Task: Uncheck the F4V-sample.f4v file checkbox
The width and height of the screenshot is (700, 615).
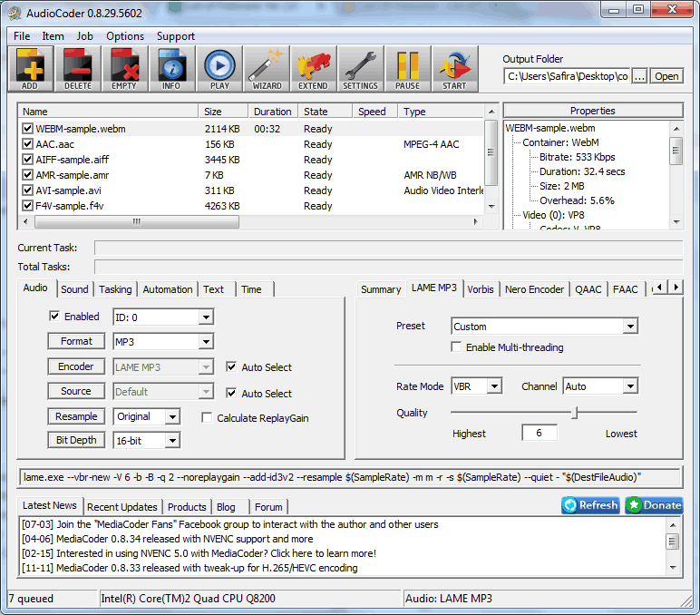Action: (x=28, y=205)
